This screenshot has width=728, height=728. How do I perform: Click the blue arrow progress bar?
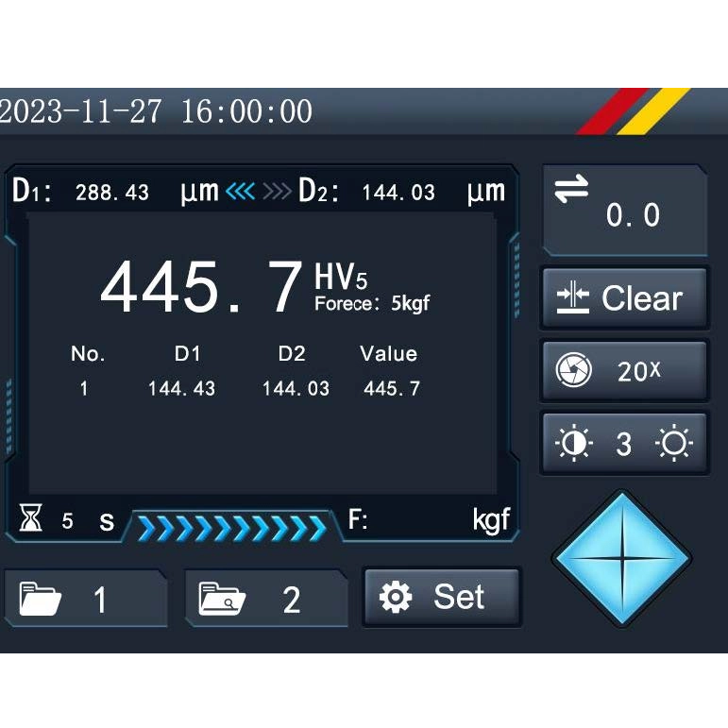231,528
